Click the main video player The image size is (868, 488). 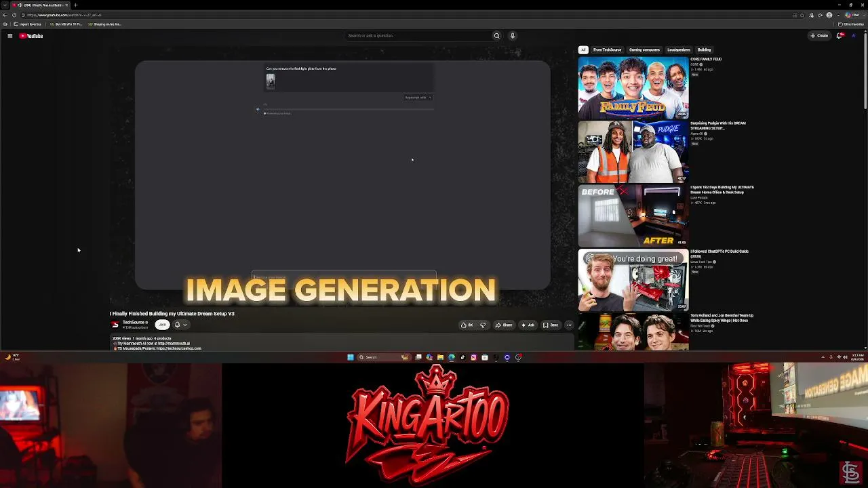pyautogui.click(x=342, y=175)
